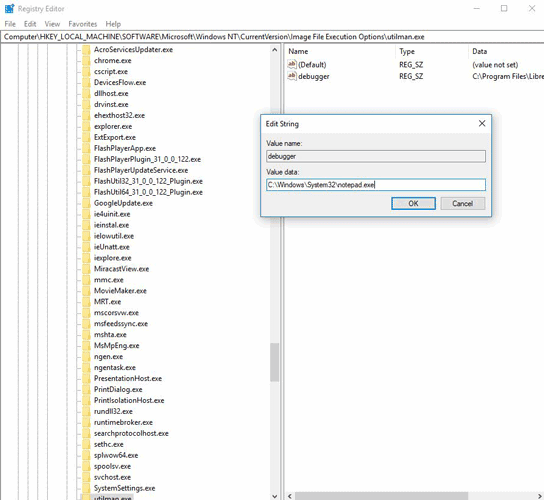Click the Registry Editor app icon in title bar
This screenshot has width=544, height=500.
(x=9, y=8)
